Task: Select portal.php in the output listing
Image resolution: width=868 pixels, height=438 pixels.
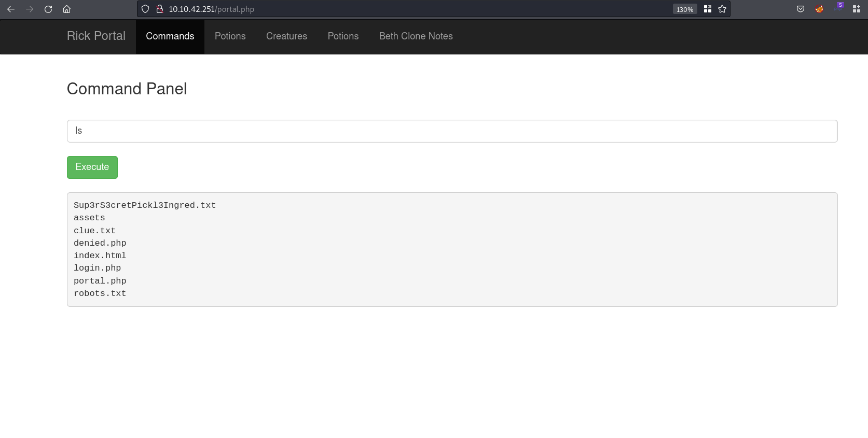Action: point(100,281)
